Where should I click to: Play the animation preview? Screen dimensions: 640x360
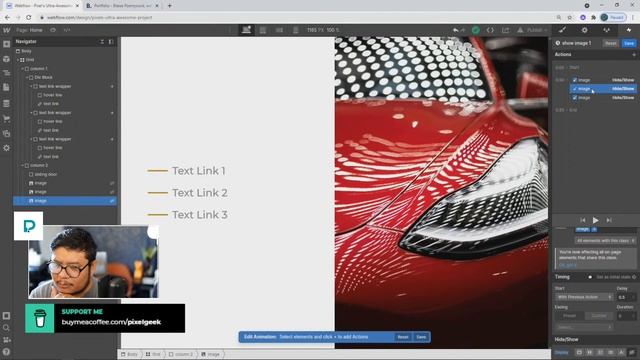(x=596, y=220)
